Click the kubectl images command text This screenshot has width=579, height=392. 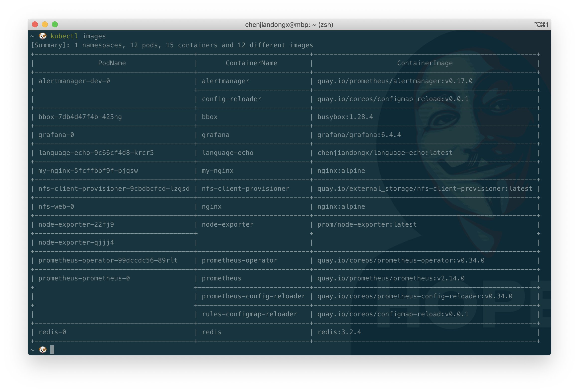(x=78, y=36)
